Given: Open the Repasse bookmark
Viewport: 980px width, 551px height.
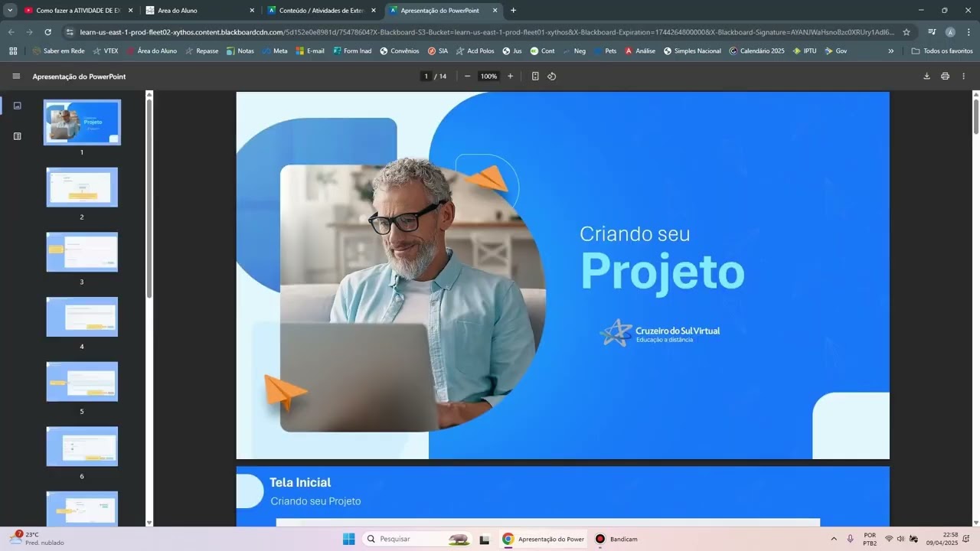Looking at the screenshot, I should (x=201, y=51).
